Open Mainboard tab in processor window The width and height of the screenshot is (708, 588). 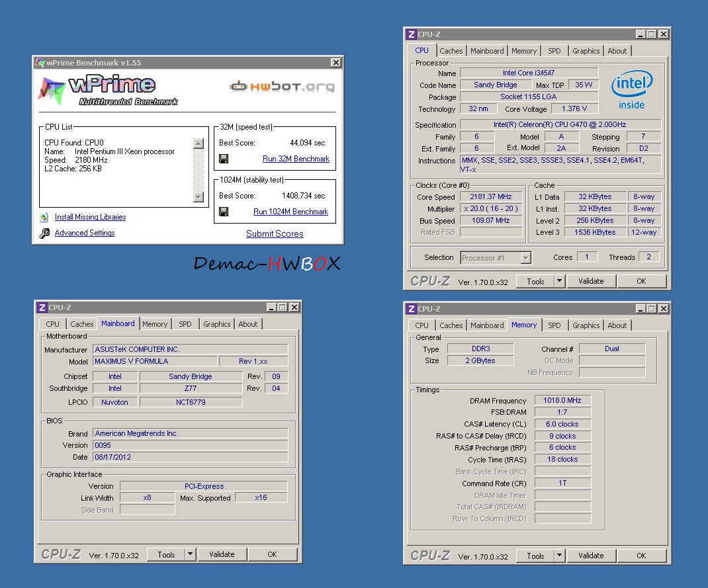487,51
